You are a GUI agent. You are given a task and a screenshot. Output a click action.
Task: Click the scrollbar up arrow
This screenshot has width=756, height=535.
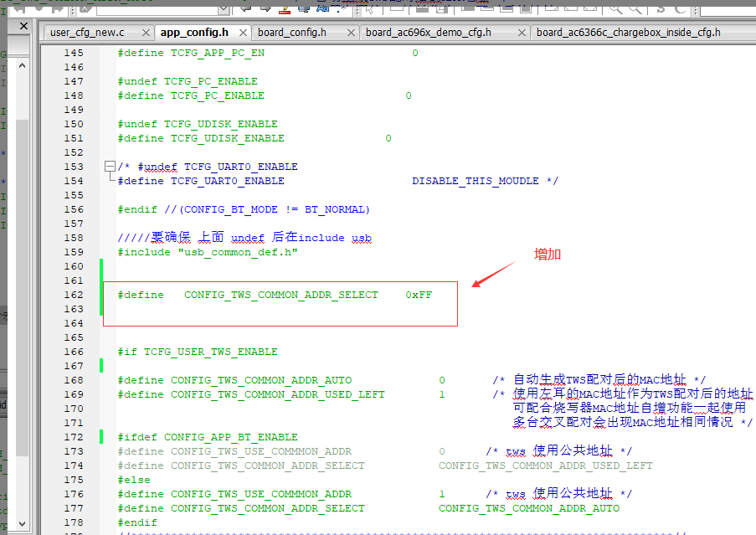point(22,65)
